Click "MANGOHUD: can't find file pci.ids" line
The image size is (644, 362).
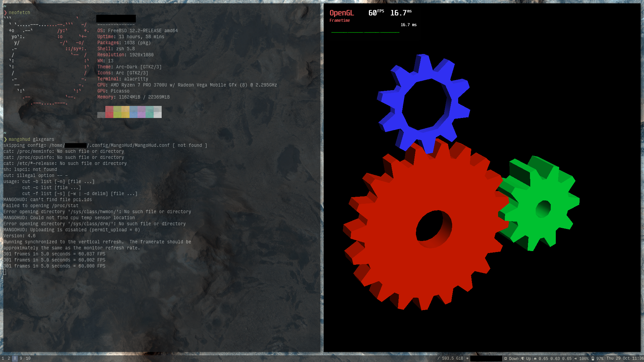point(48,200)
